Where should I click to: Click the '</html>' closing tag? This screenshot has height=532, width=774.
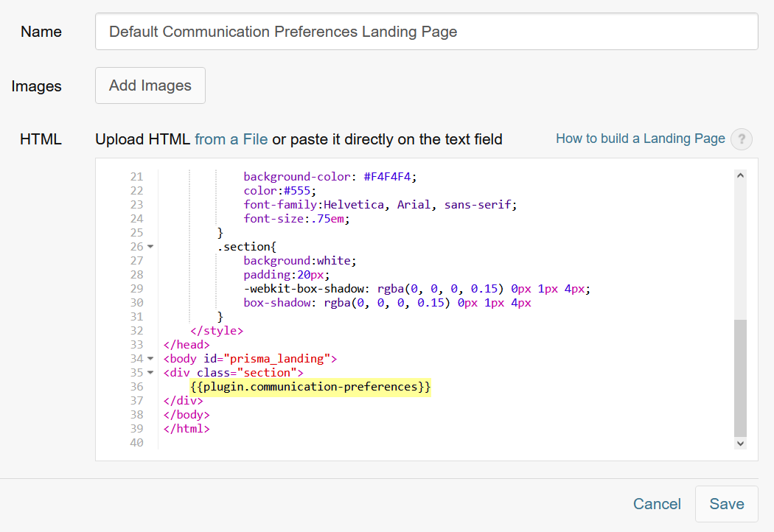[186, 428]
